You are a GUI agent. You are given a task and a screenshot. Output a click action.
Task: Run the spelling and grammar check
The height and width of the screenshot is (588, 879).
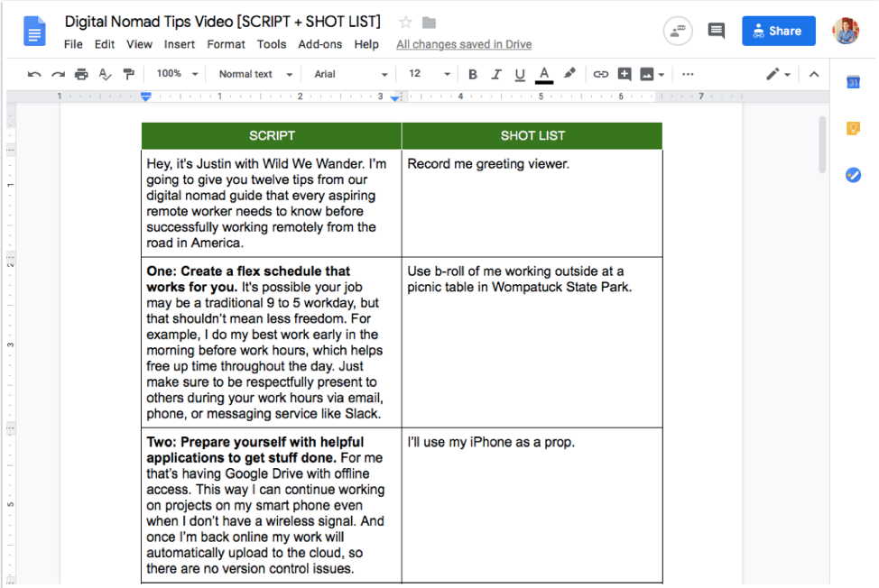click(x=105, y=75)
